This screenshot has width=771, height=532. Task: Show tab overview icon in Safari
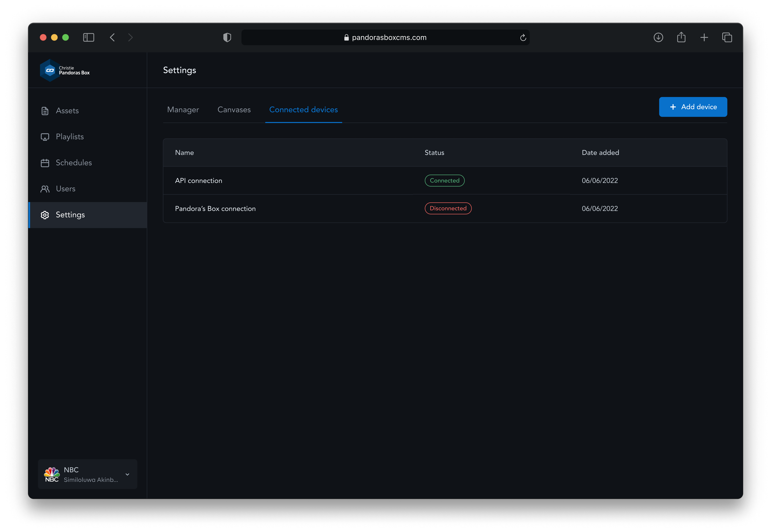[x=727, y=37]
